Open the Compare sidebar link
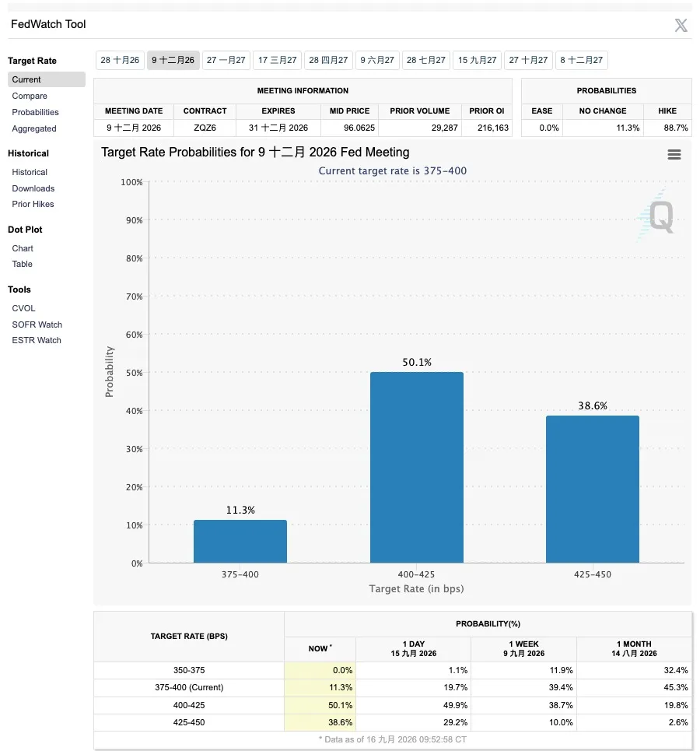This screenshot has width=700, height=751. (x=30, y=96)
